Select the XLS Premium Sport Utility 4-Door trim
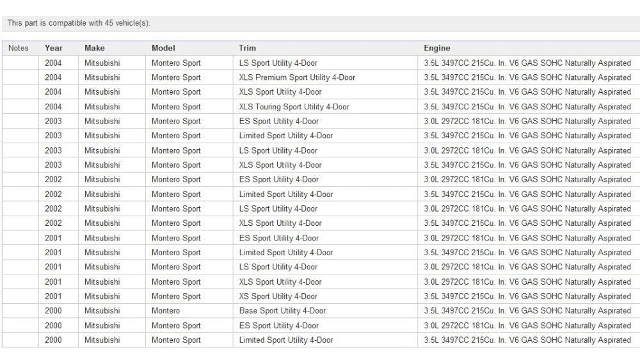The image size is (640, 364). (297, 77)
